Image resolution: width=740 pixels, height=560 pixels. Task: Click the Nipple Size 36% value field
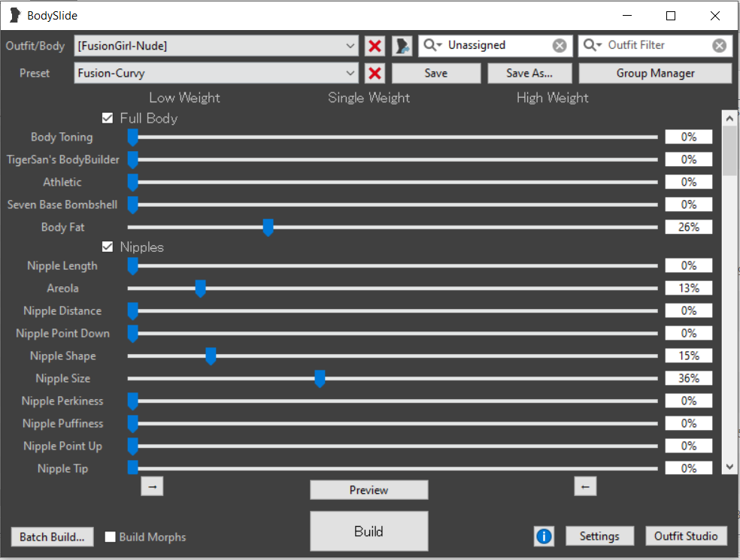[x=689, y=378]
